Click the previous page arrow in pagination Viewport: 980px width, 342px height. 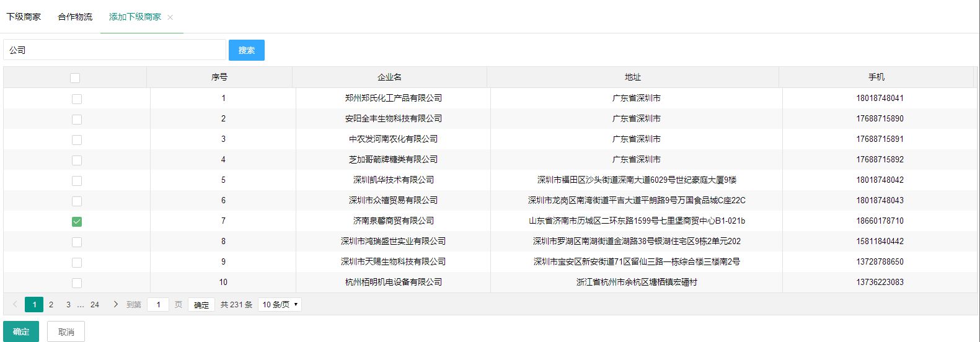[15, 304]
